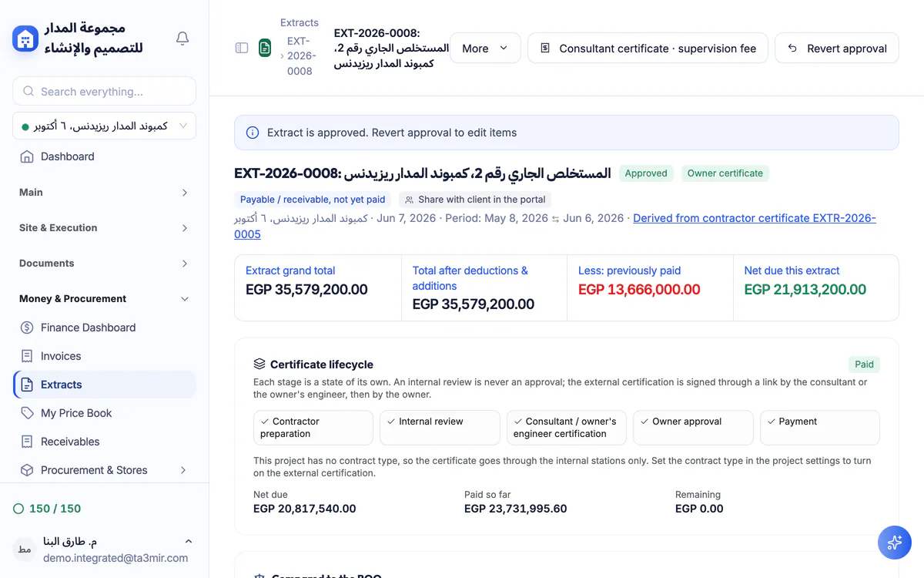
Task: Click Remaining EGP 0.00 value
Action: coord(699,509)
